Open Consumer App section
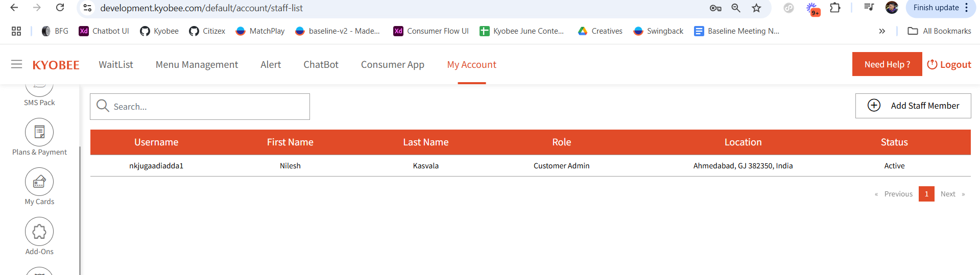 393,65
